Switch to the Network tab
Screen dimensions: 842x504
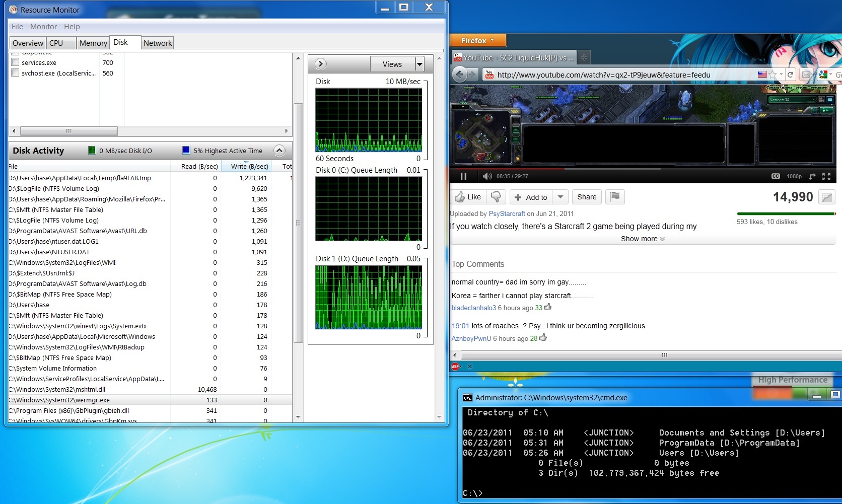pos(158,43)
